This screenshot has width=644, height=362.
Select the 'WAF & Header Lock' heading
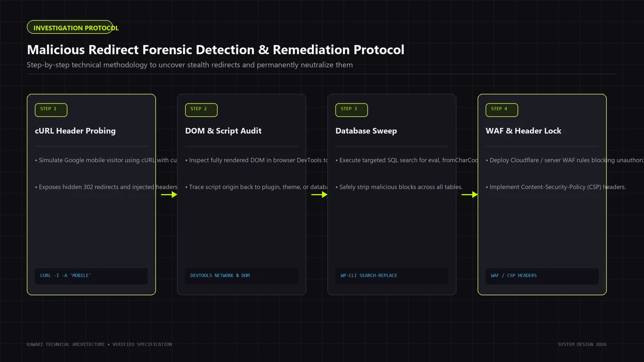(523, 131)
